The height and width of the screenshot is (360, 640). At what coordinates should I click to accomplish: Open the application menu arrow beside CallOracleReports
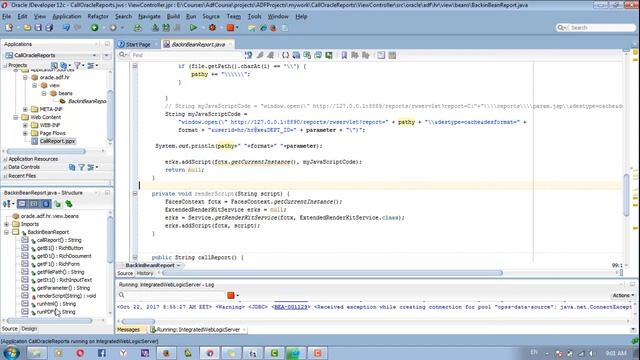pos(107,55)
